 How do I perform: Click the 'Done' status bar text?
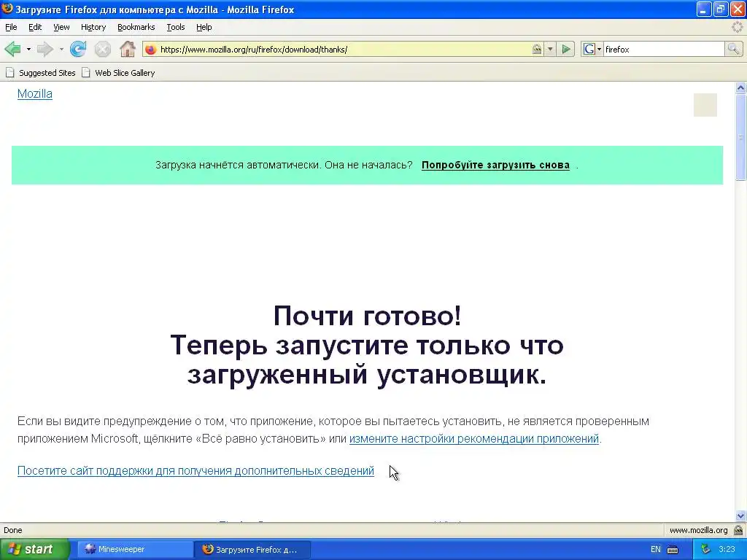(x=13, y=531)
